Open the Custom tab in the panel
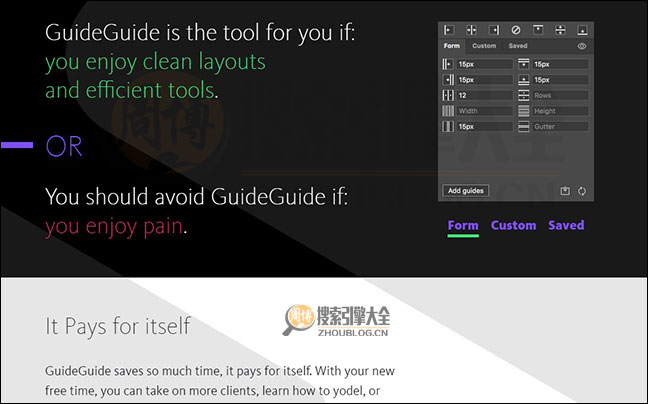Screen dimensions: 648x404 [x=484, y=46]
